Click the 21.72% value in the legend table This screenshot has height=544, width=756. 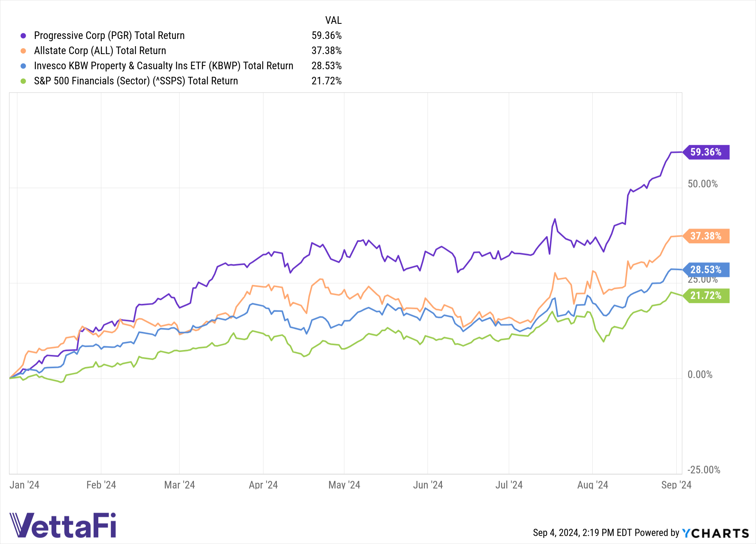pos(327,81)
